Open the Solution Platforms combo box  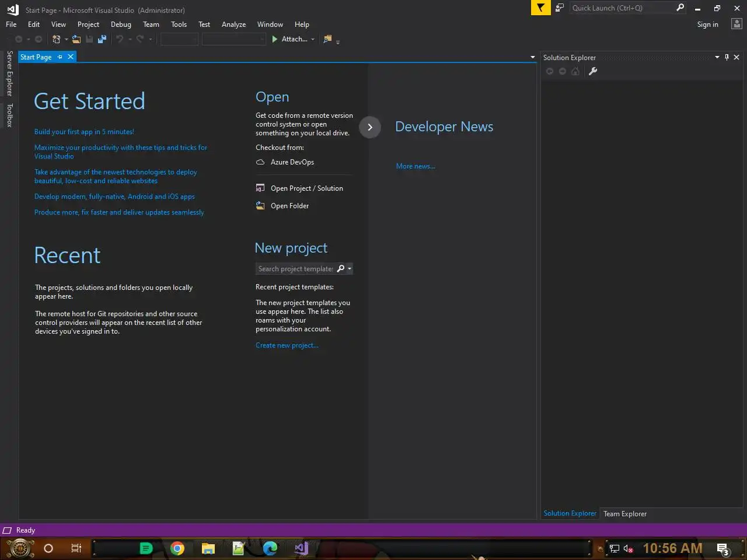[233, 39]
